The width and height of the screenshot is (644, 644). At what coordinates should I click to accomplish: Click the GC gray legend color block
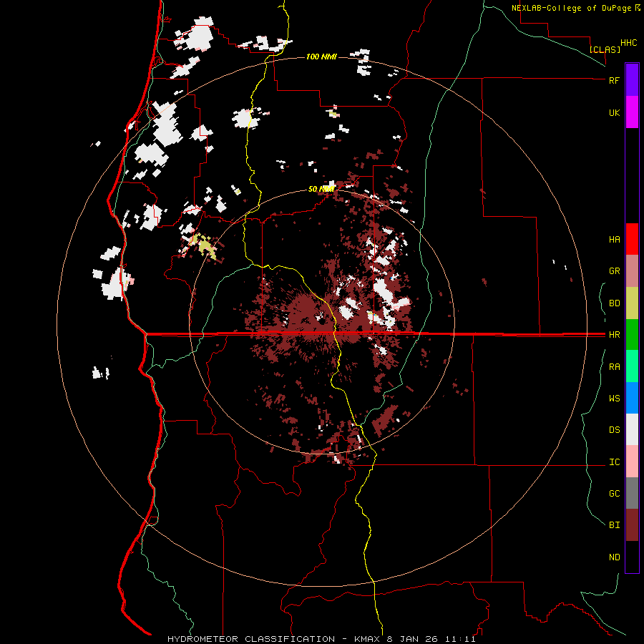pyautogui.click(x=632, y=493)
